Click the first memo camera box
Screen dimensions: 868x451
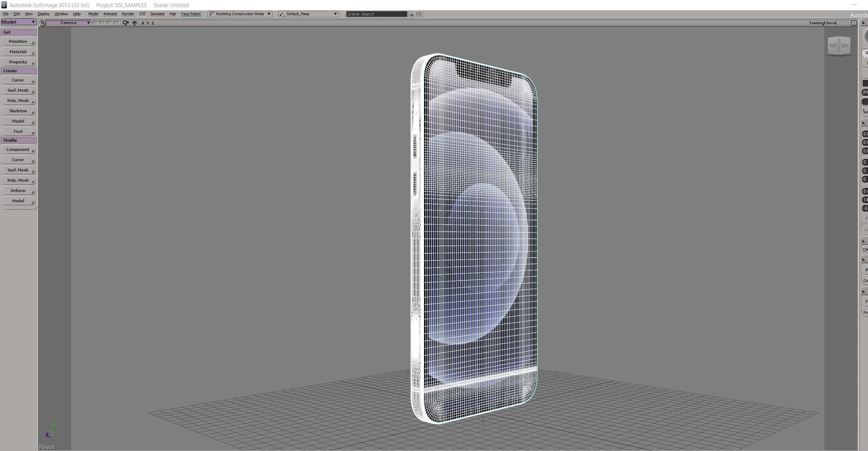tap(95, 23)
